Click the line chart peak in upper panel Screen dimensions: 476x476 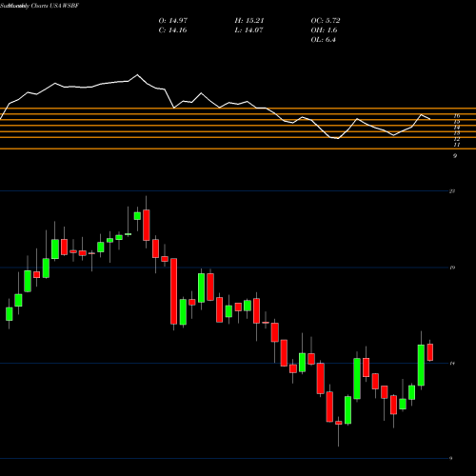pyautogui.click(x=137, y=75)
